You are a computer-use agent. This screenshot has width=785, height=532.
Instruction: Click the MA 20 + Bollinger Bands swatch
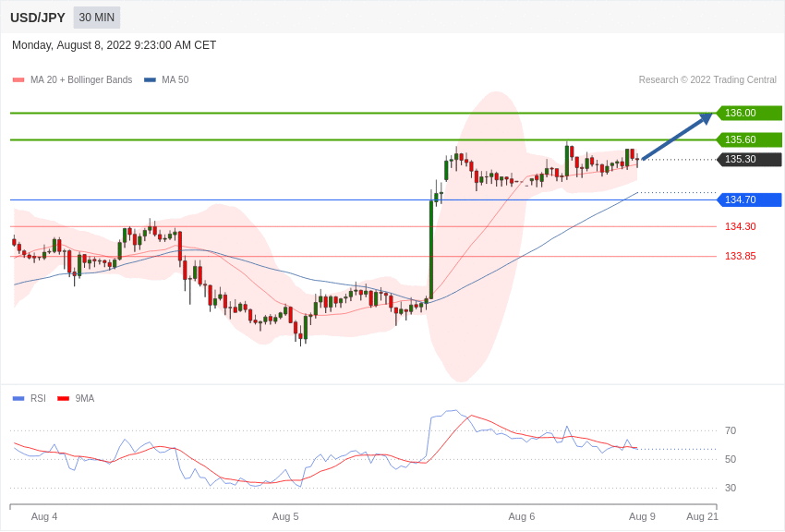tap(18, 80)
